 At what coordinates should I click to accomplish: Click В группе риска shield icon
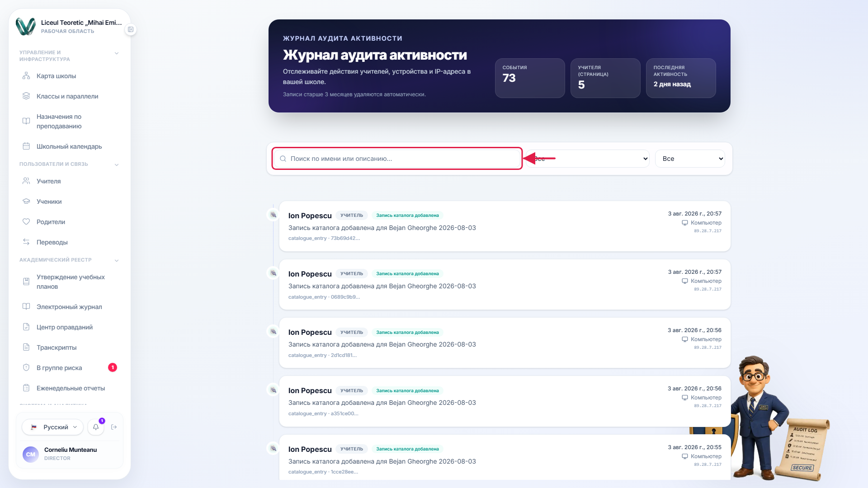point(26,368)
